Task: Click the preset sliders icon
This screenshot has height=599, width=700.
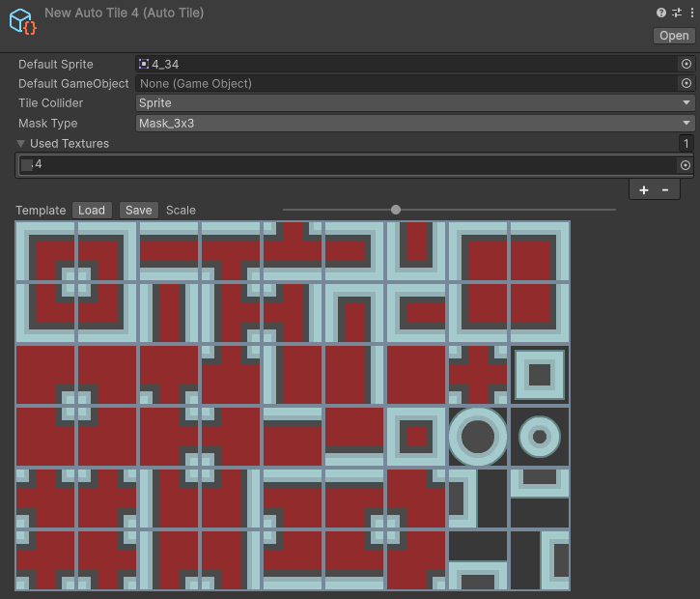Action: click(676, 13)
